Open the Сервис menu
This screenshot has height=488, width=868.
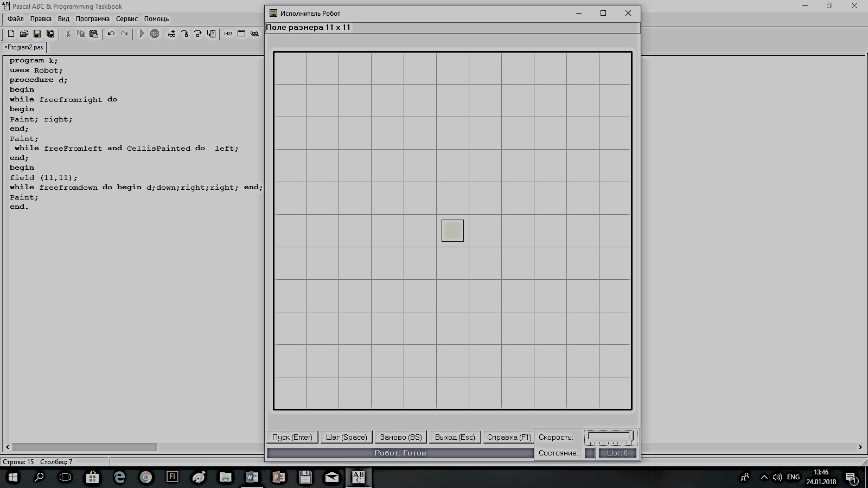click(127, 18)
